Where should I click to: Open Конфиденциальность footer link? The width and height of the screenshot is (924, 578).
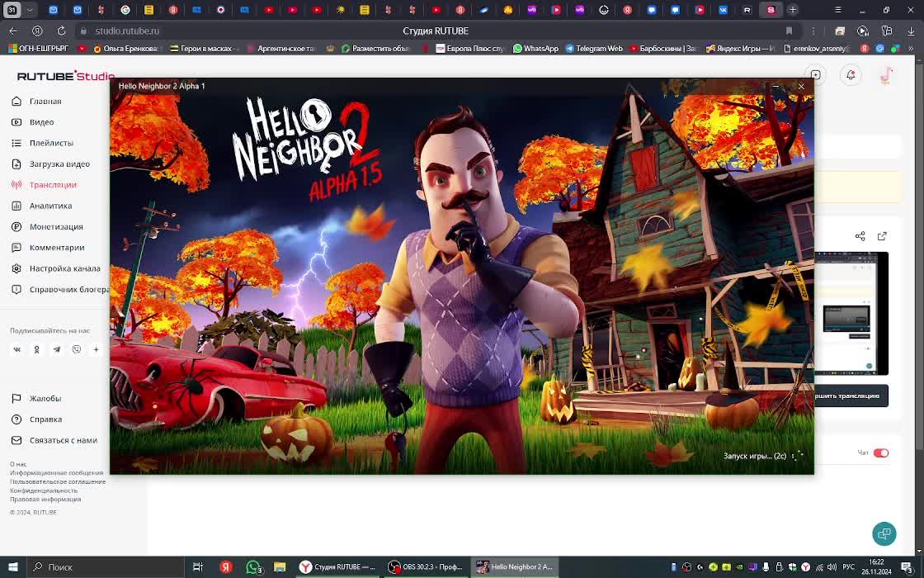tap(44, 490)
